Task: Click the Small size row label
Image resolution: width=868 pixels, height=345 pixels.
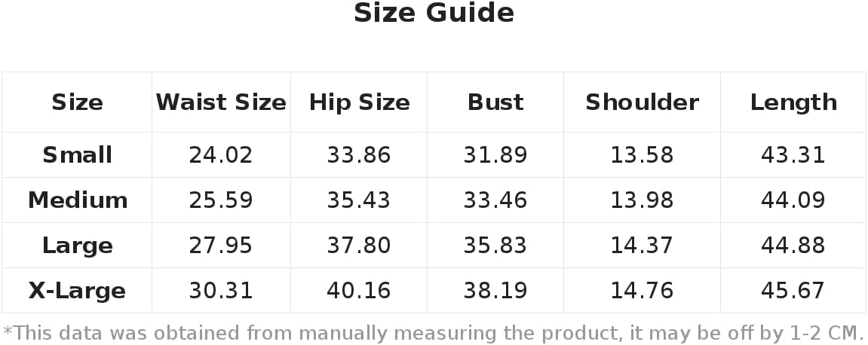Action: pos(77,155)
